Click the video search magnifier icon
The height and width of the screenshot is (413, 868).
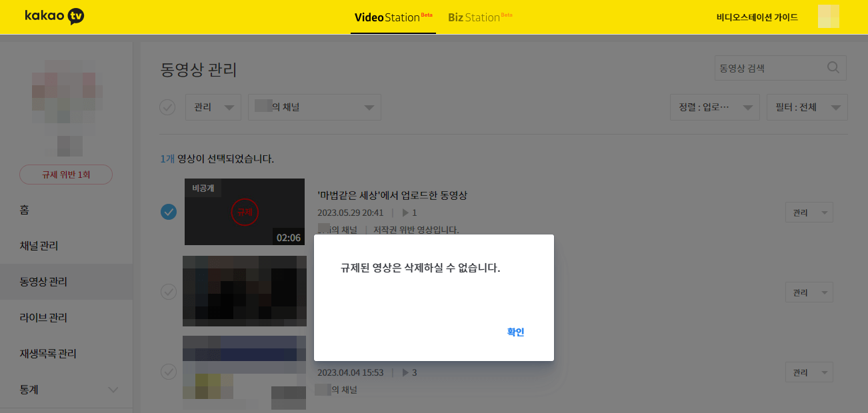[x=832, y=67]
